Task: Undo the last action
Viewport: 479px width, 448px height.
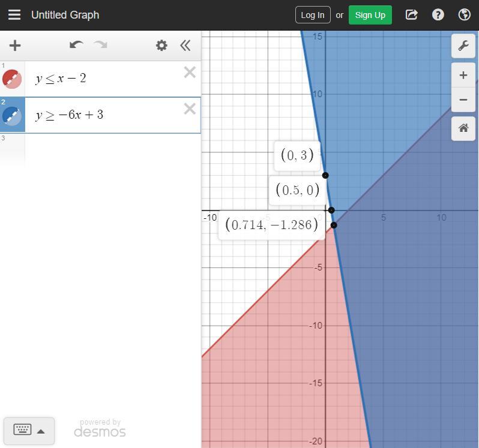Action: (x=76, y=45)
